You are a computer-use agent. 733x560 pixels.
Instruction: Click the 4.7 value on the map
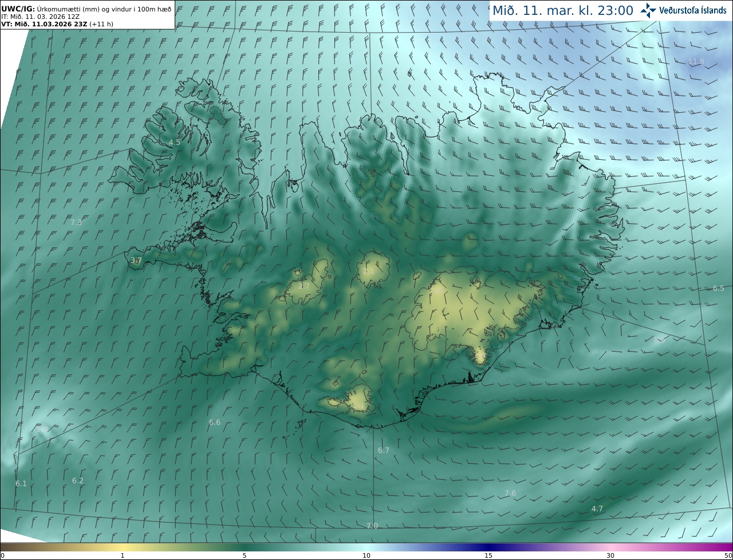point(597,508)
